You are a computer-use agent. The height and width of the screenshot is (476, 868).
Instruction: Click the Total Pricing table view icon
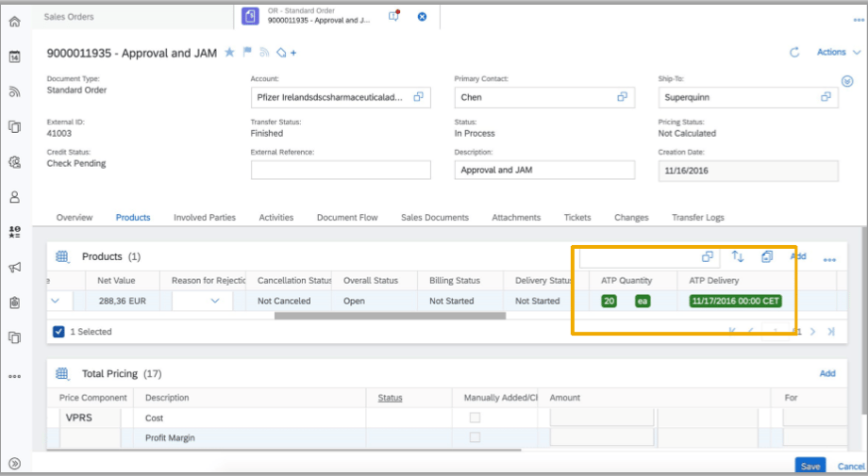(x=62, y=373)
